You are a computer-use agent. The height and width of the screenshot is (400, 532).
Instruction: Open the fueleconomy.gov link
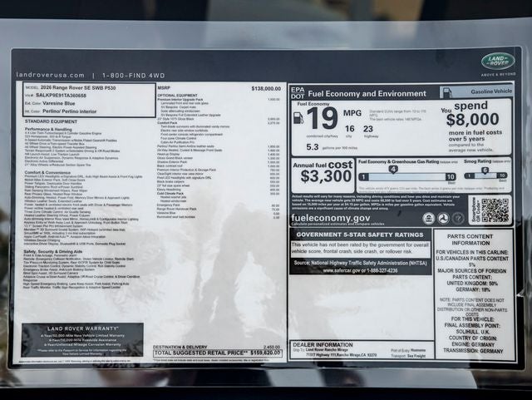pos(331,218)
